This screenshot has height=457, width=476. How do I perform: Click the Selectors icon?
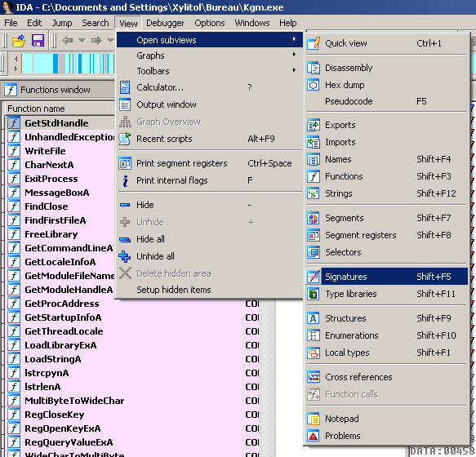pyautogui.click(x=314, y=252)
